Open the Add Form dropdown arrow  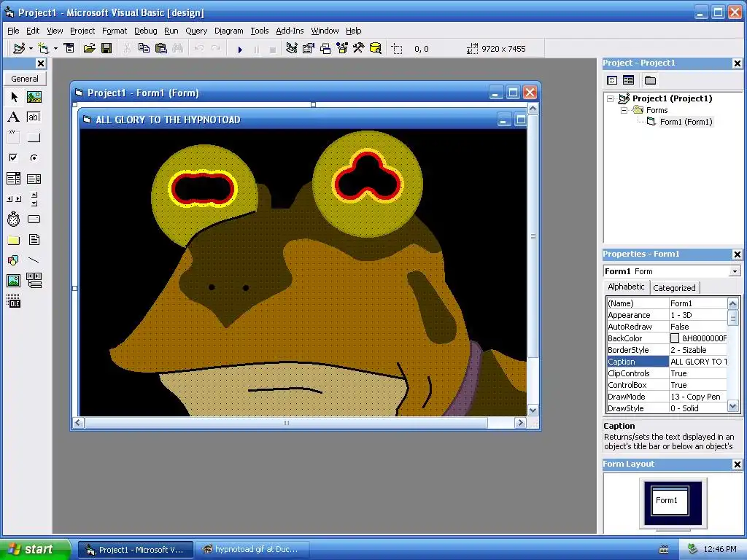pos(55,49)
